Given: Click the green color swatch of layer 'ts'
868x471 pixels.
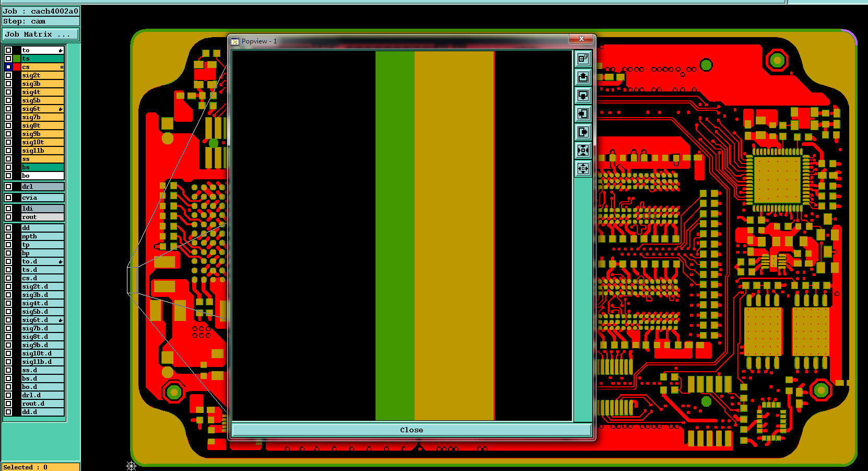Looking at the screenshot, I should 17,59.
